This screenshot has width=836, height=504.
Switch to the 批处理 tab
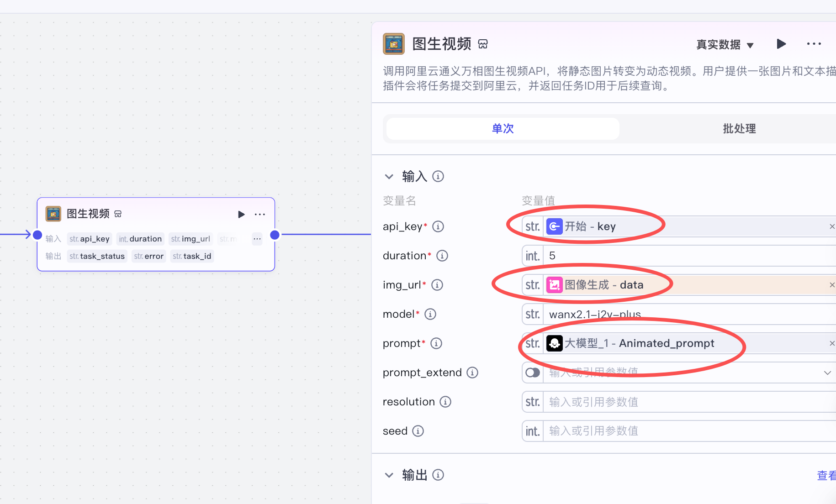[x=739, y=129]
